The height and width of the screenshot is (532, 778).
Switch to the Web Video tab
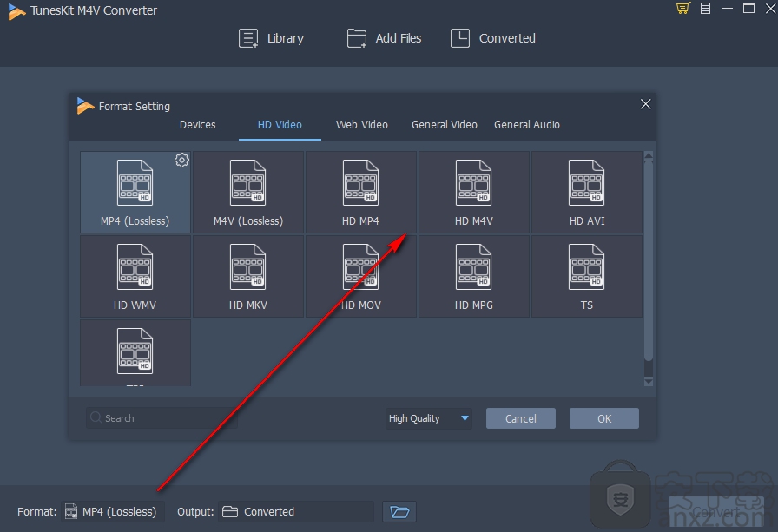click(362, 125)
